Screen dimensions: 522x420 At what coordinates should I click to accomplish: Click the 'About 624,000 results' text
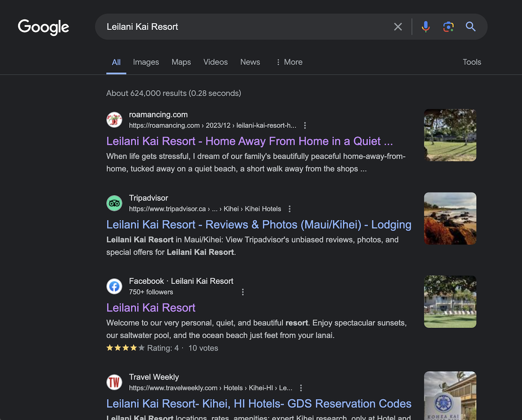174,93
